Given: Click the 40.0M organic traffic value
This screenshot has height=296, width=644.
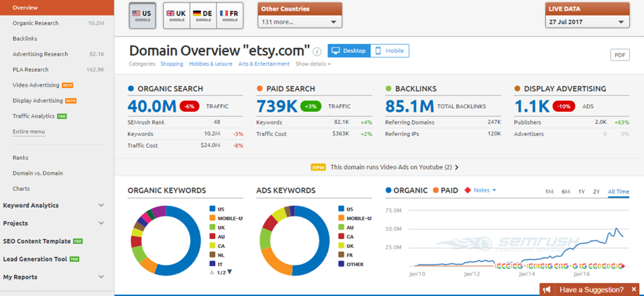Looking at the screenshot, I should pos(152,106).
